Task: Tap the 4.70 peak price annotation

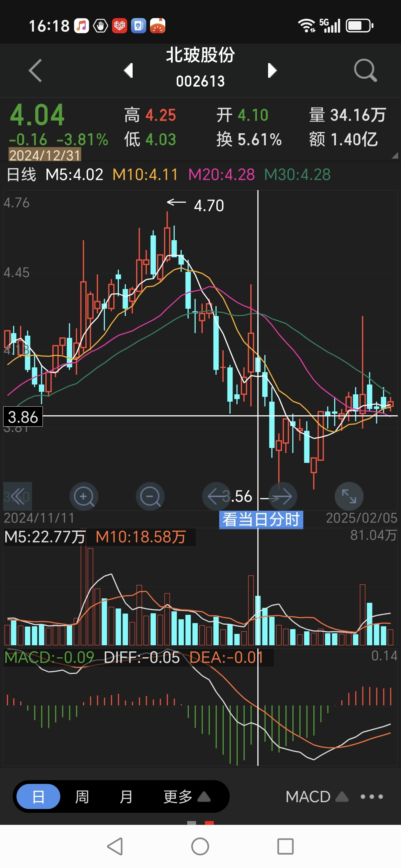Action: coord(208,205)
